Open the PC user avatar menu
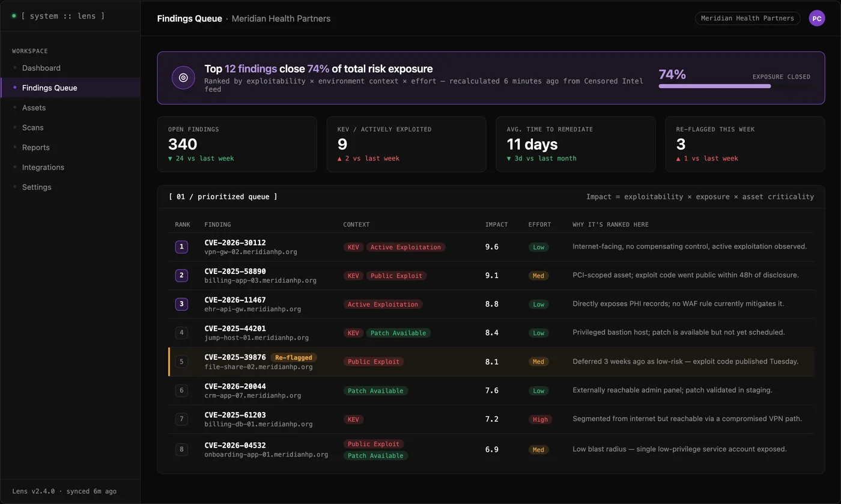Viewport: 841px width, 504px height. click(817, 19)
